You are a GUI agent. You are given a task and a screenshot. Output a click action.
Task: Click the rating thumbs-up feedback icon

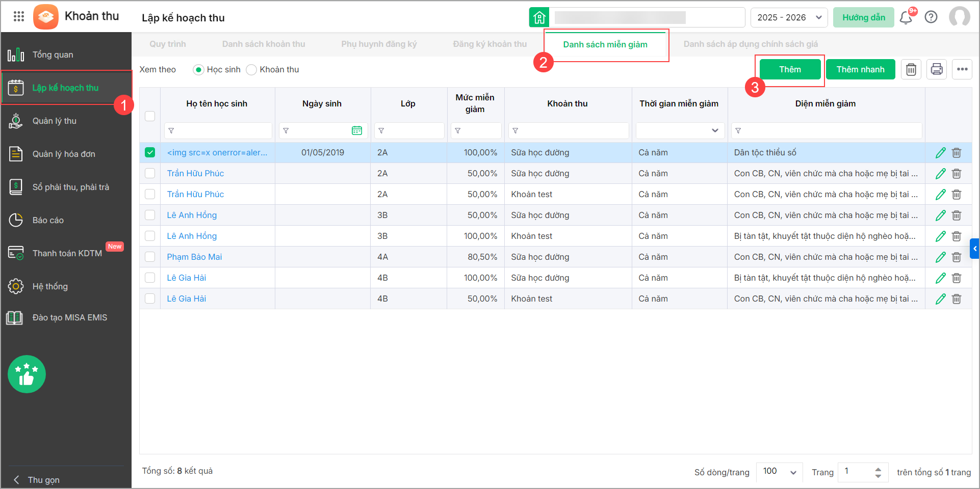point(27,374)
